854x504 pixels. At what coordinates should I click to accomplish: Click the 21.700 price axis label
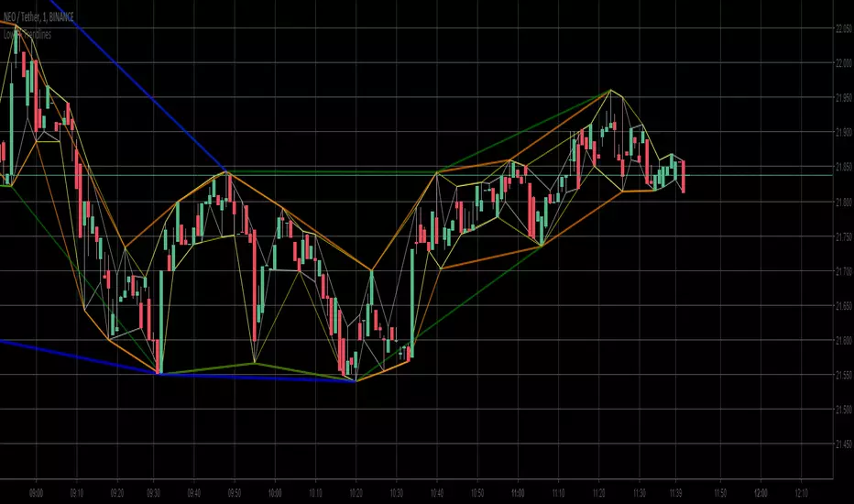coord(844,271)
